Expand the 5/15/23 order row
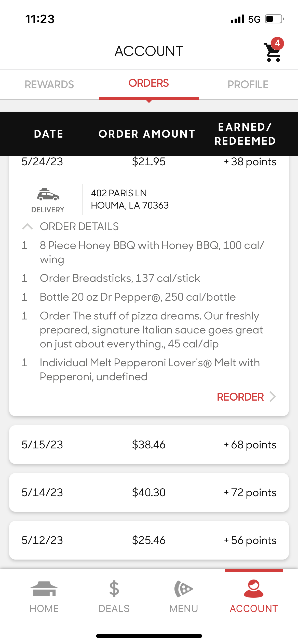This screenshot has width=298, height=644. point(149,445)
